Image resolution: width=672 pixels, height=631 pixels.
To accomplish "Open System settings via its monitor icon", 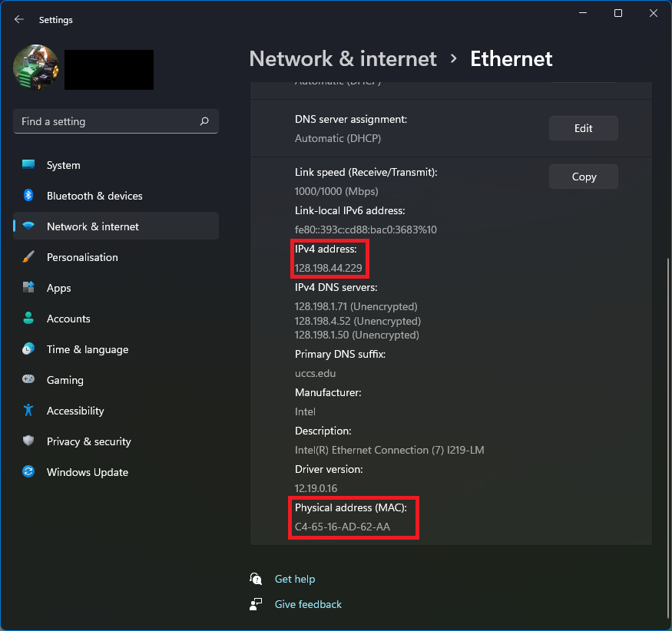I will [28, 165].
